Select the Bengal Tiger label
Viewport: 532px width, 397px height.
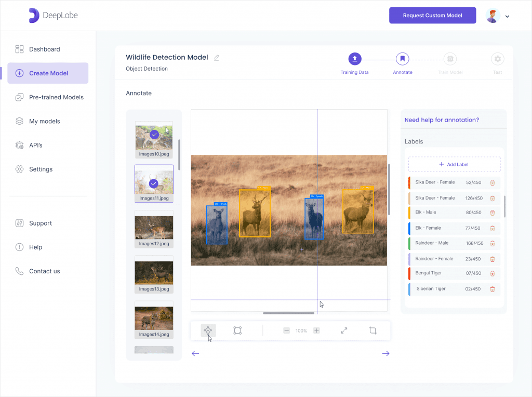(454, 273)
